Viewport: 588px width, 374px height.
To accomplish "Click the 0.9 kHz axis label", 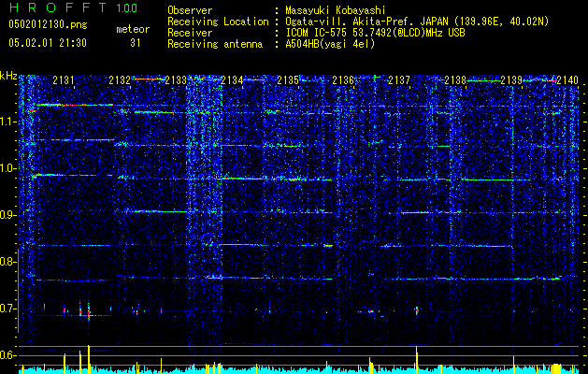I will coord(8,215).
